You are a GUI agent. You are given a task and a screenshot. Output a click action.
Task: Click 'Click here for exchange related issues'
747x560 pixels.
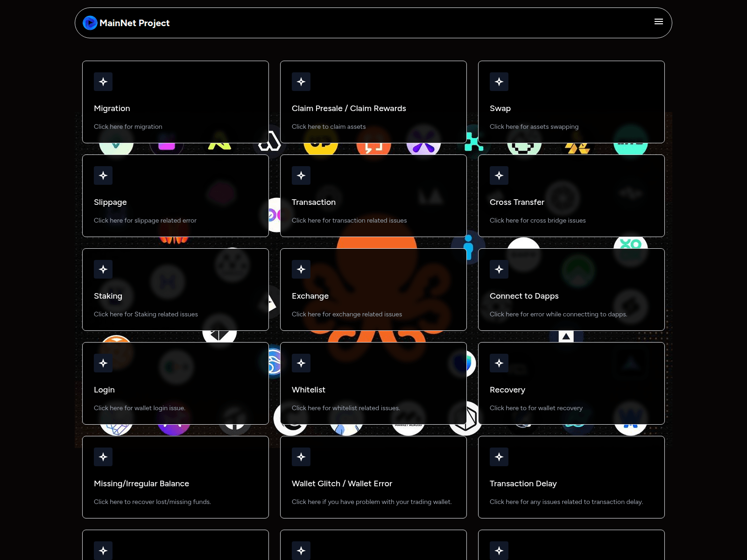coord(347,314)
